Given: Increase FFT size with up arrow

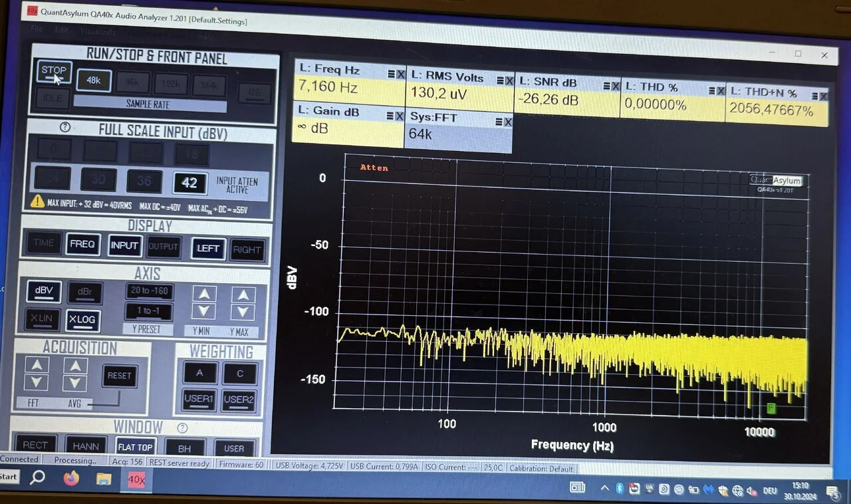Looking at the screenshot, I should (x=37, y=365).
